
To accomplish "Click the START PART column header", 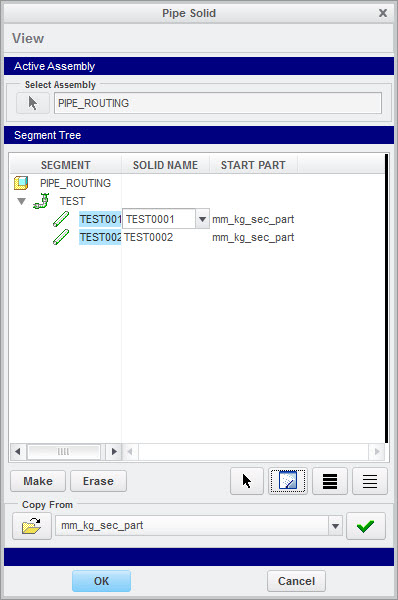I will pos(253,165).
